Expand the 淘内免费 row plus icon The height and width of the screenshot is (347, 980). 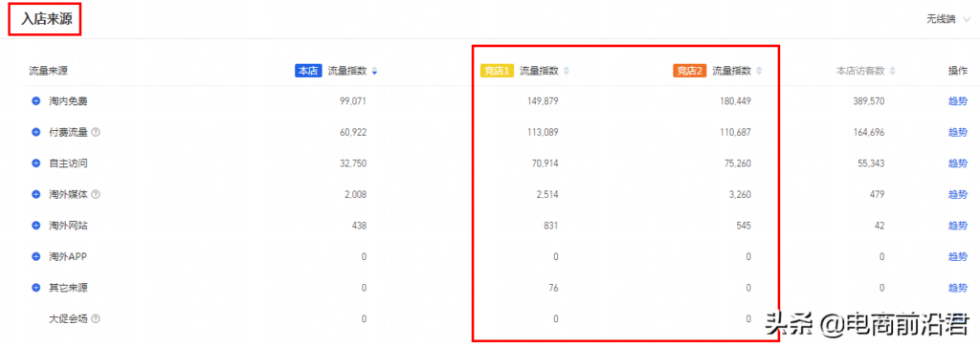[x=35, y=100]
